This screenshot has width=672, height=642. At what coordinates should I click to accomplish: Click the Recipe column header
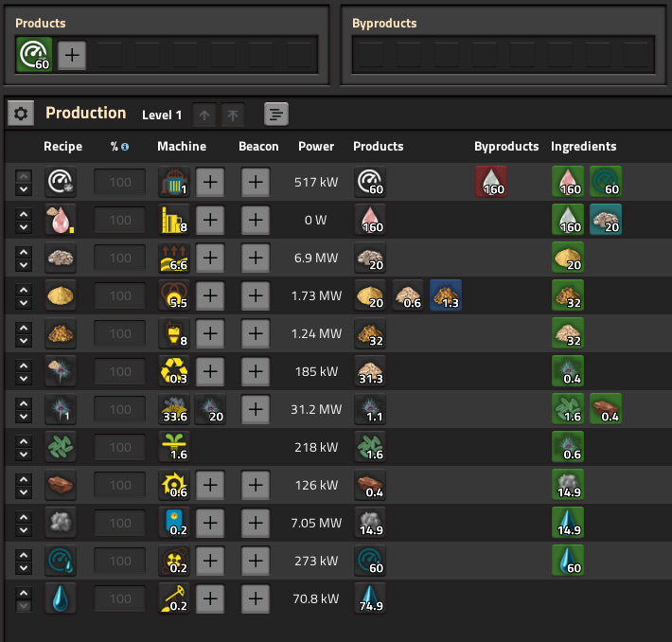[63, 146]
